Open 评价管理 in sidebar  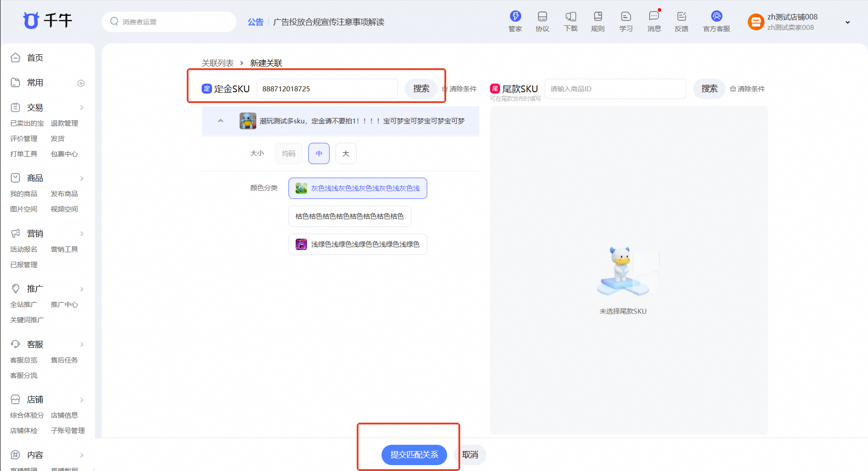point(24,139)
